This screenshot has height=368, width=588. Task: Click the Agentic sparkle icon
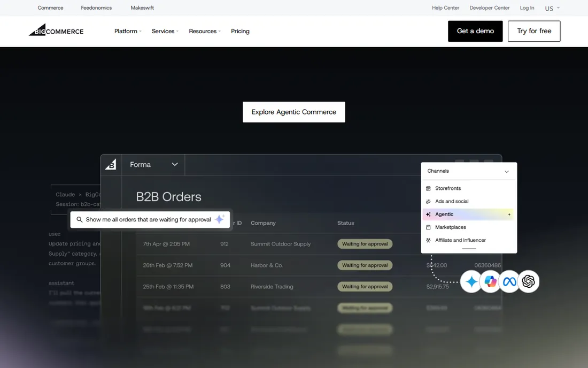(428, 214)
